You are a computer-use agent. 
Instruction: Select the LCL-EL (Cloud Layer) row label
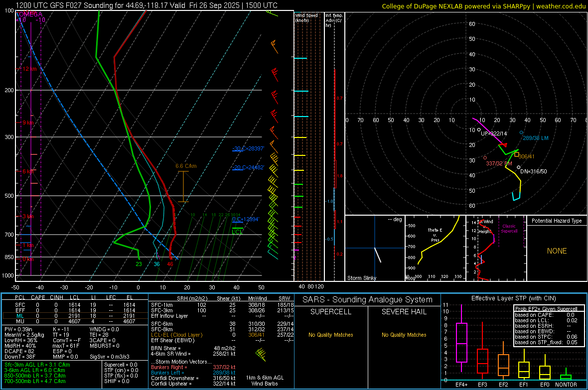coord(176,335)
